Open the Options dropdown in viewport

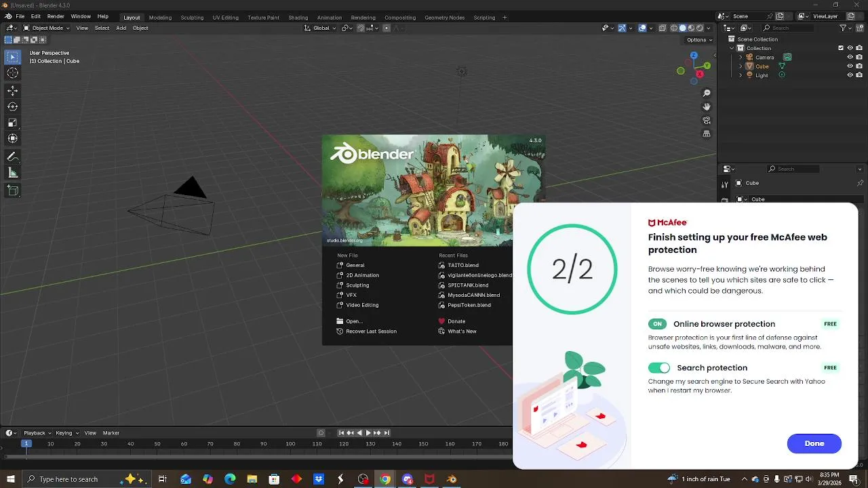(x=699, y=40)
